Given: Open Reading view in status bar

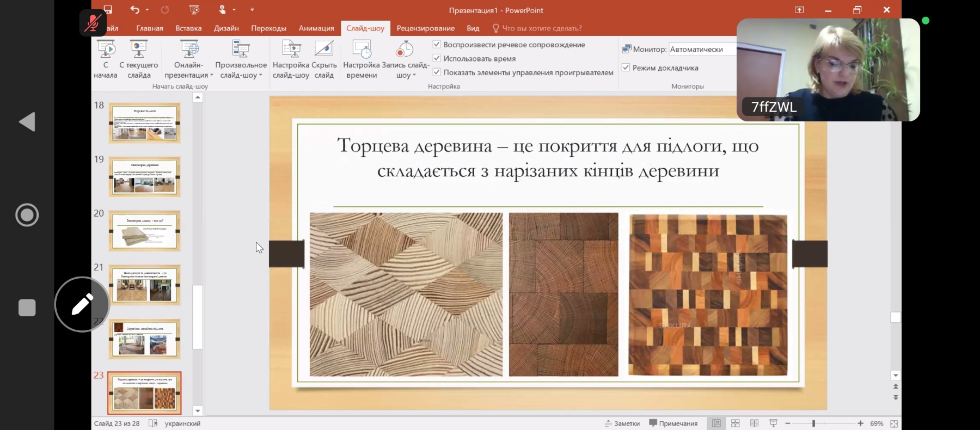Looking at the screenshot, I should pyautogui.click(x=754, y=423).
